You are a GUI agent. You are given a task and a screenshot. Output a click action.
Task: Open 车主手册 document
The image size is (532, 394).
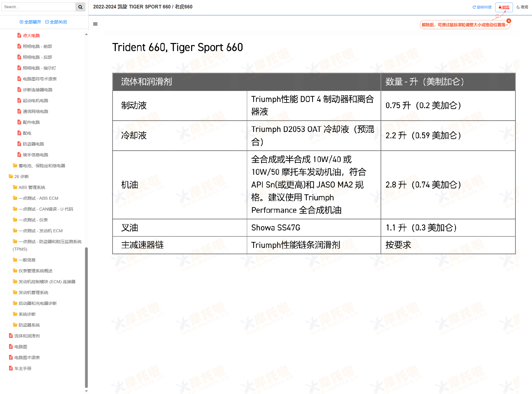point(20,368)
